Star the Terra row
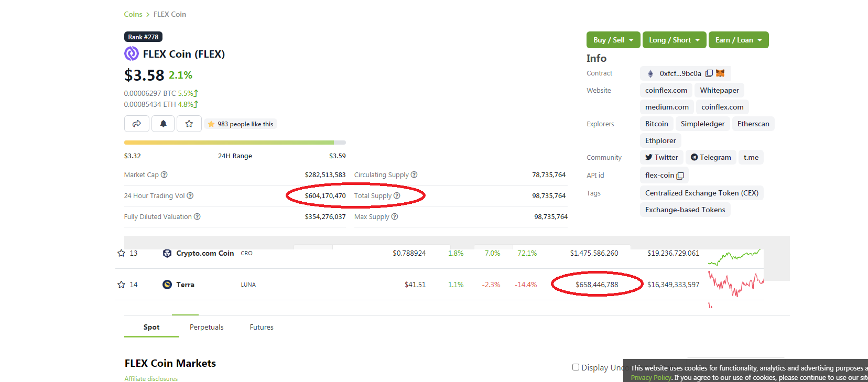 (122, 285)
